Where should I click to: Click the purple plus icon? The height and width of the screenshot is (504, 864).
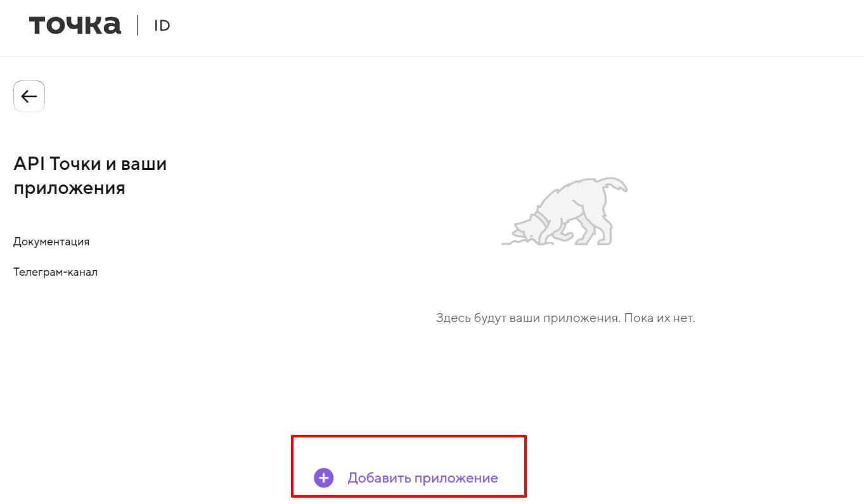[x=323, y=478]
